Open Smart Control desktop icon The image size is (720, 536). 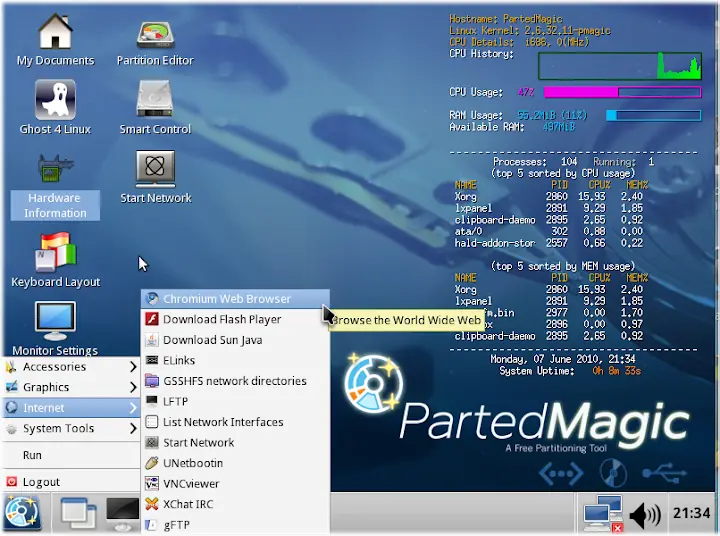click(x=155, y=107)
